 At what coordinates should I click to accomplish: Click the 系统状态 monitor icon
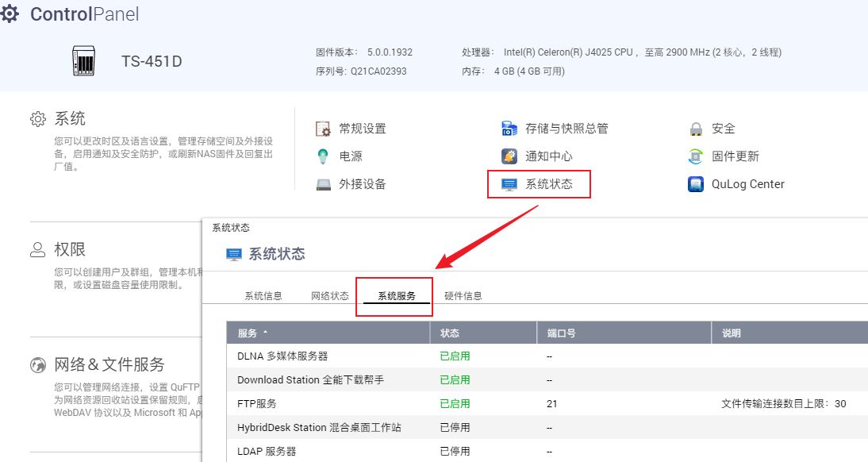click(x=509, y=184)
